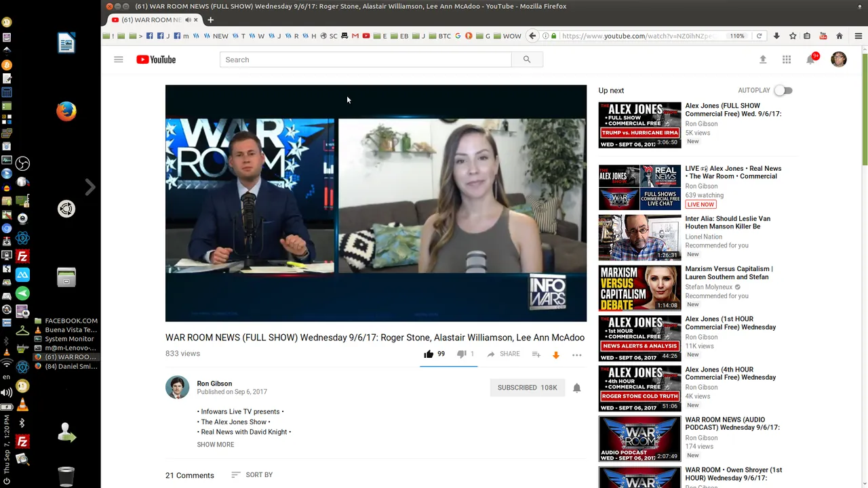Show YouTube notifications bell in header

click(x=810, y=60)
